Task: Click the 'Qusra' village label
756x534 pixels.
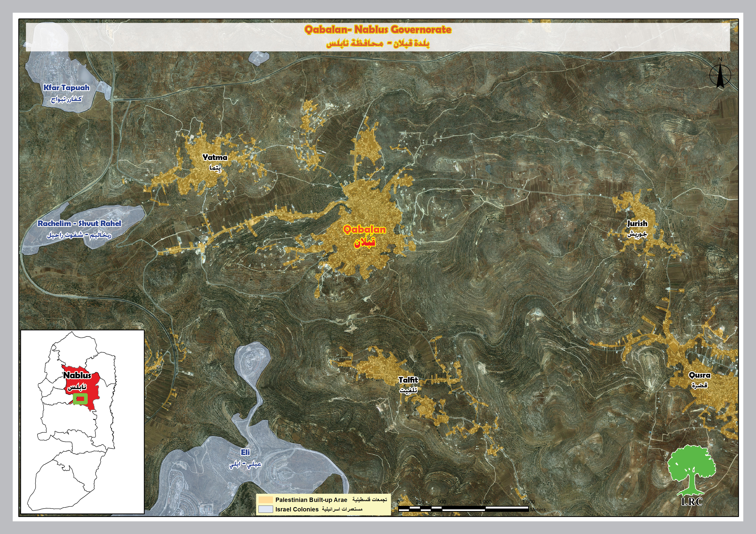Action: point(700,375)
